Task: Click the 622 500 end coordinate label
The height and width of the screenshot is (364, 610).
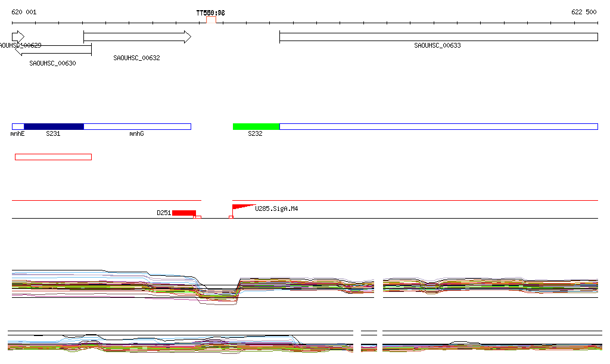Action: point(583,13)
